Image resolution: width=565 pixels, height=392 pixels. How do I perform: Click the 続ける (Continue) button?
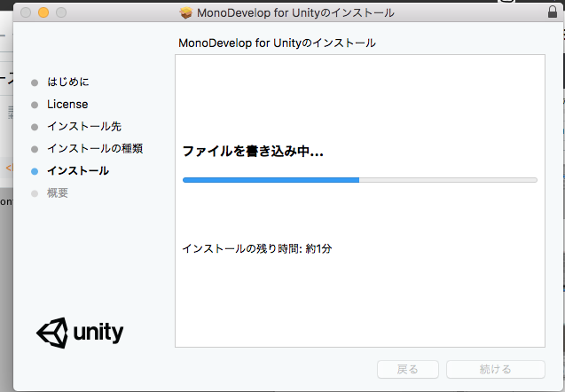(x=496, y=369)
